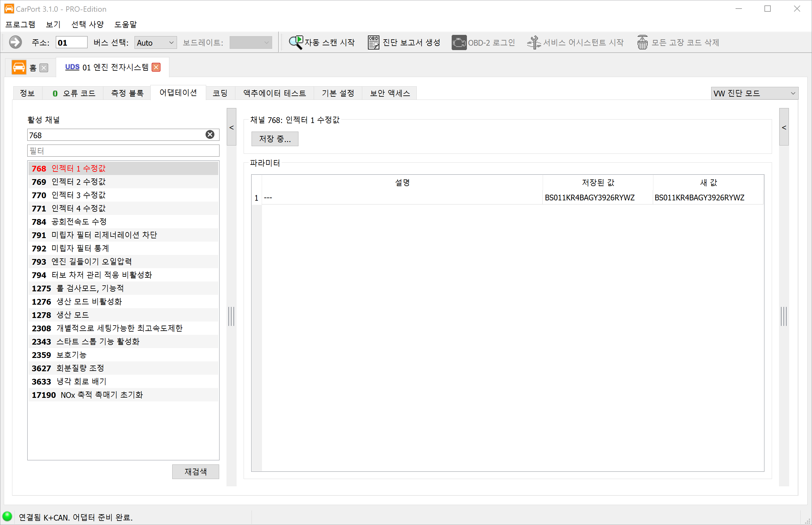Select the 어댑테이션 tab
The image size is (812, 525).
point(178,92)
